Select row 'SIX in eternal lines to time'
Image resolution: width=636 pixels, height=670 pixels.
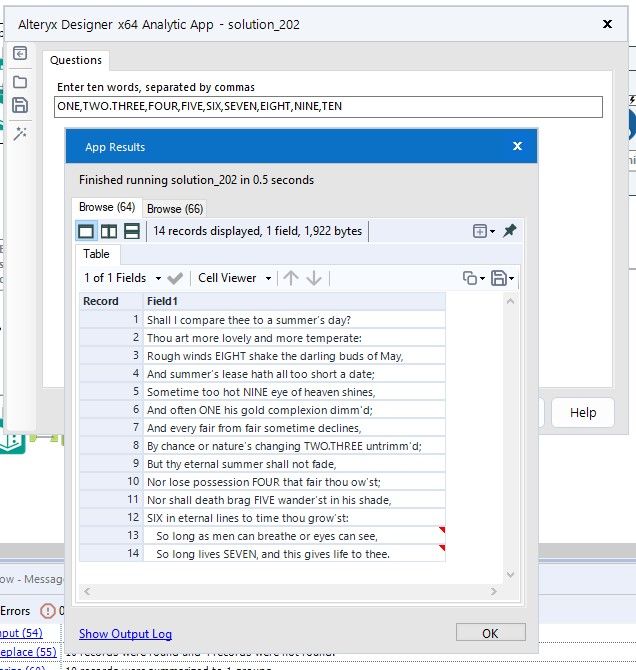294,517
